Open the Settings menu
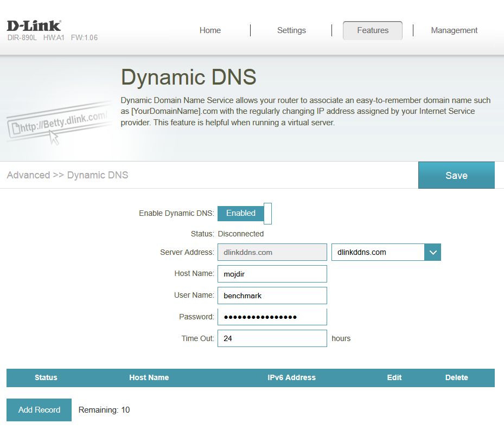This screenshot has width=504, height=430. tap(291, 30)
